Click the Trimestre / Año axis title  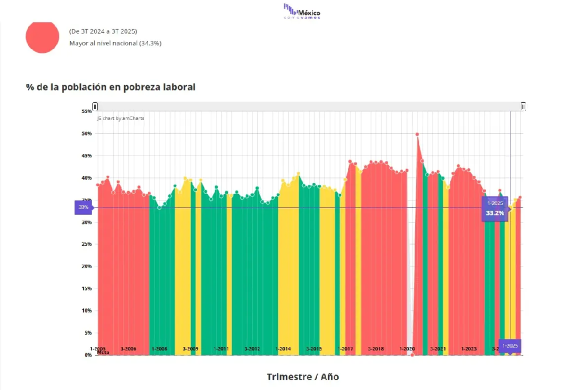click(303, 377)
